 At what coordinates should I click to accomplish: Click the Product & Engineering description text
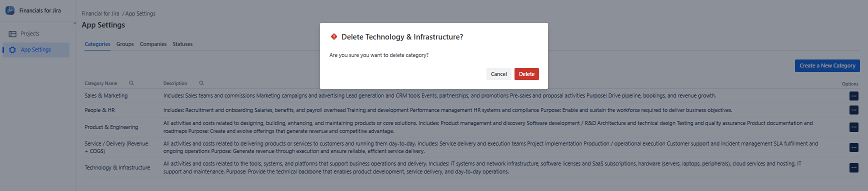click(x=488, y=127)
